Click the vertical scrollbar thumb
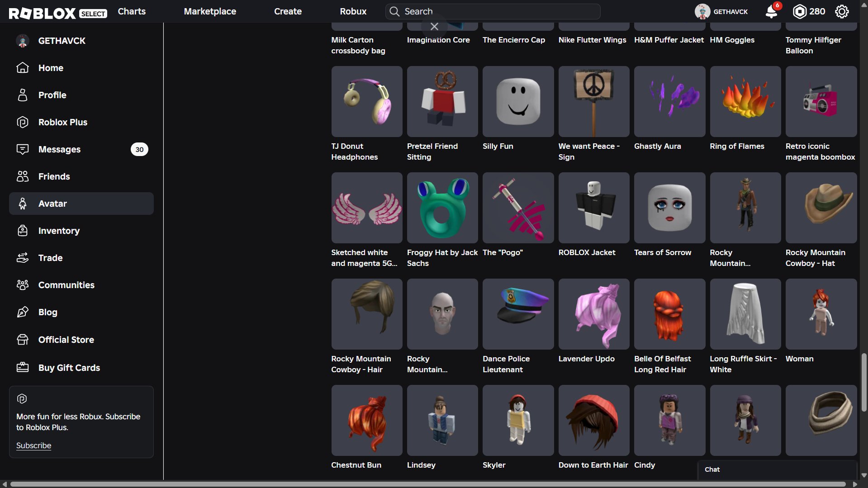The width and height of the screenshot is (868, 488). pyautogui.click(x=864, y=382)
